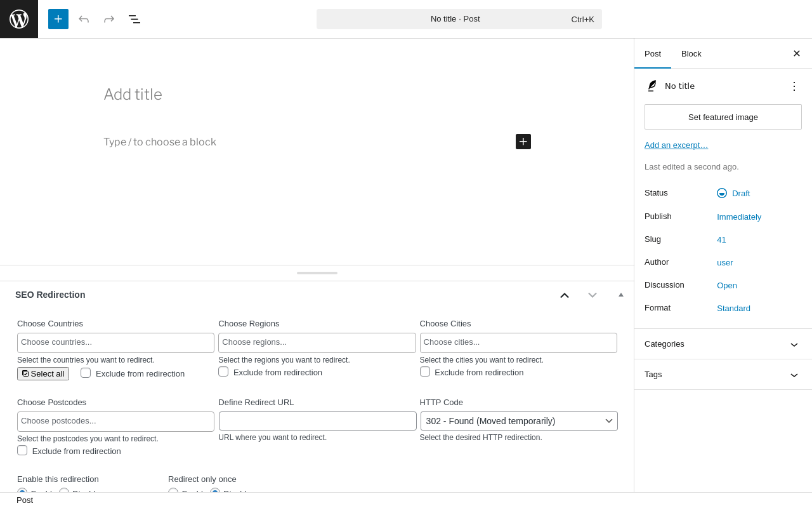Check Exclude from redirection under Choose Regions
The width and height of the screenshot is (812, 508).
(223, 371)
